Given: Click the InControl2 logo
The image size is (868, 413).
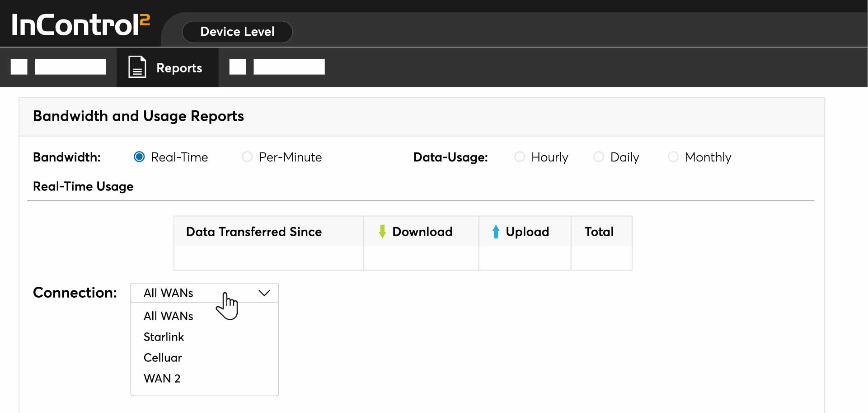Looking at the screenshot, I should [x=80, y=25].
